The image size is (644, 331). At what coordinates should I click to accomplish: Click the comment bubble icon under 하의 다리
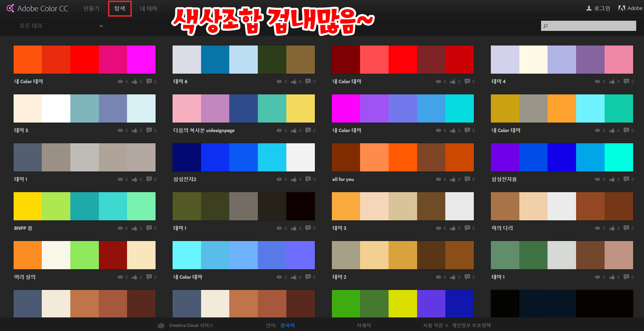[626, 228]
